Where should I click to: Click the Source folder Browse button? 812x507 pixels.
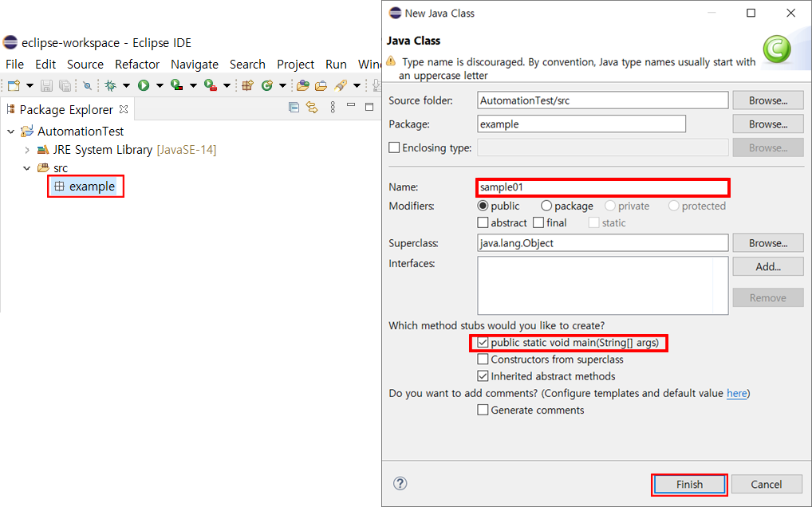point(768,101)
